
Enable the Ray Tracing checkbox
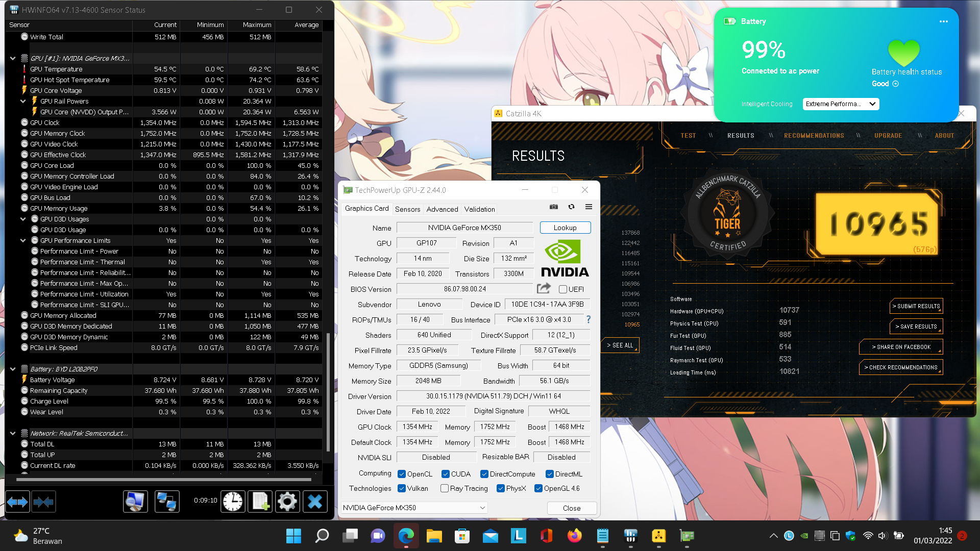coord(444,488)
